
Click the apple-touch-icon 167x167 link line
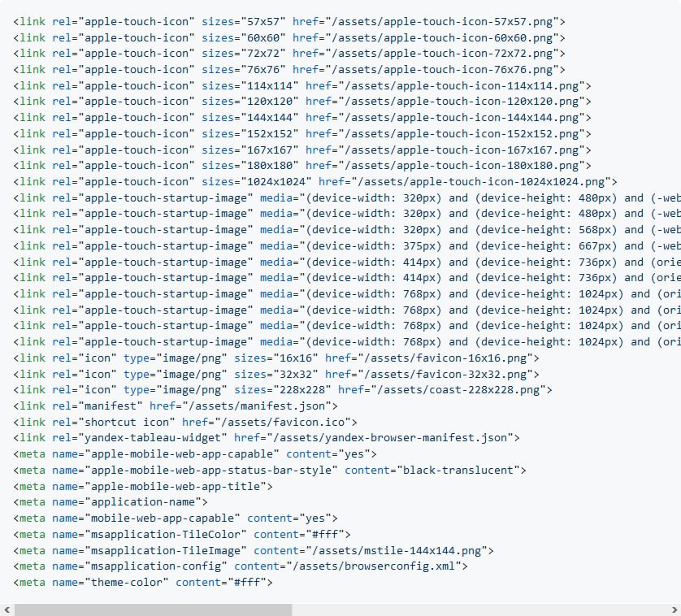(302, 150)
